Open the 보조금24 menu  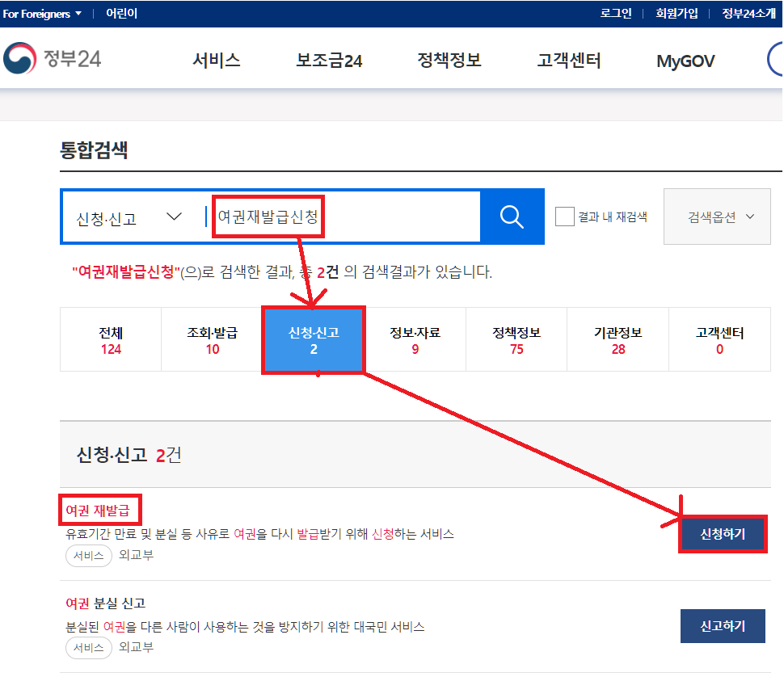coord(327,60)
